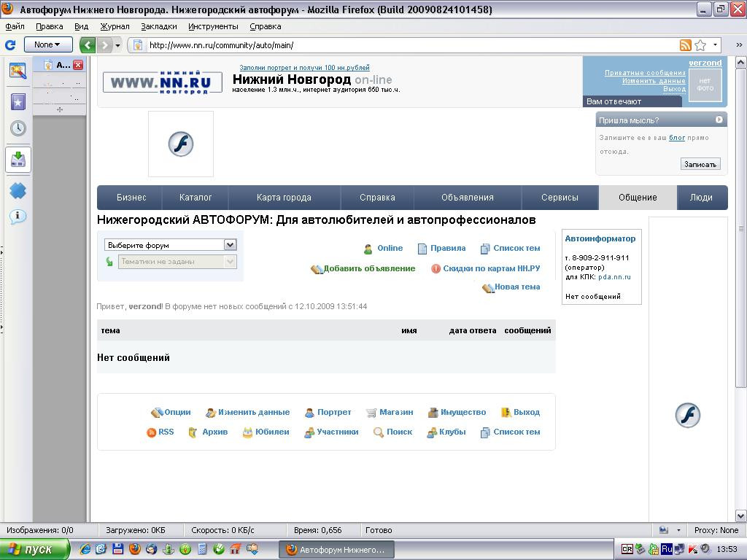The height and width of the screenshot is (560, 747).
Task: Open the address bar dropdown arrow
Action: point(715,45)
